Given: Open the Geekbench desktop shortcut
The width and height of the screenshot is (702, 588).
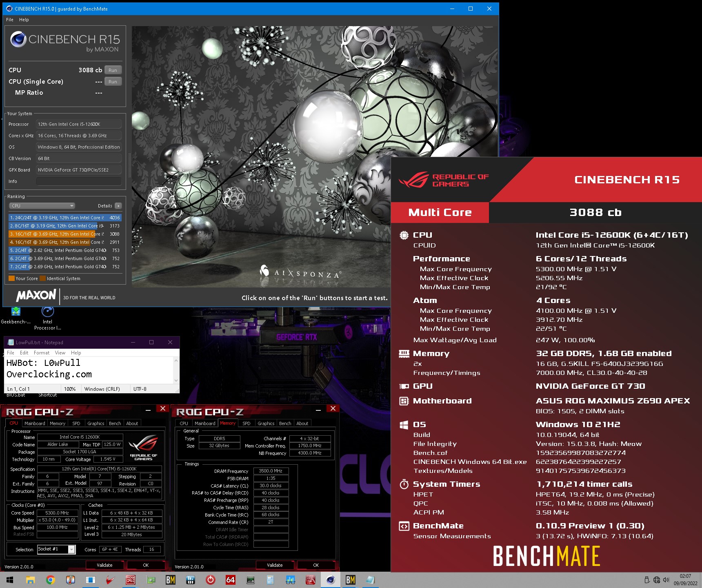Looking at the screenshot, I should (x=16, y=316).
